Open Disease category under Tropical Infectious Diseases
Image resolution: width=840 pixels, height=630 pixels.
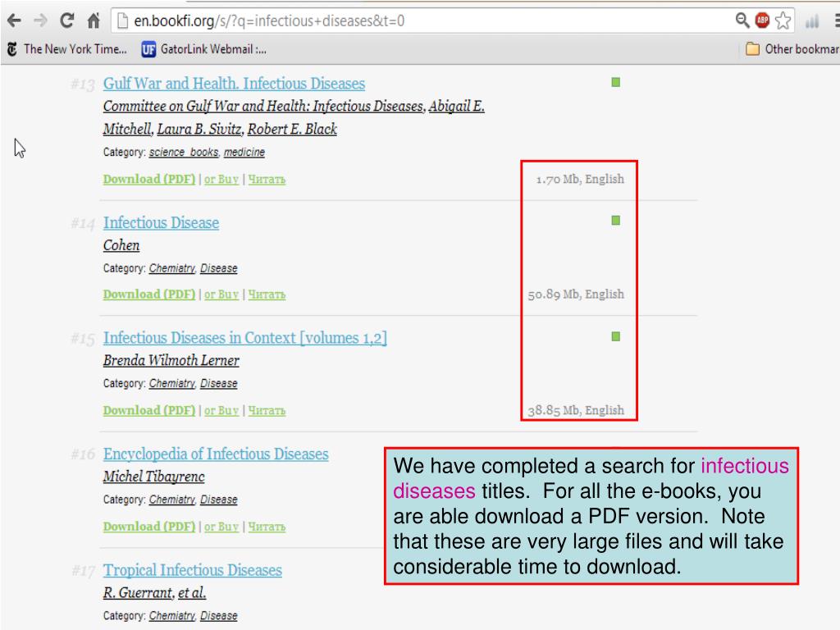pyautogui.click(x=218, y=616)
